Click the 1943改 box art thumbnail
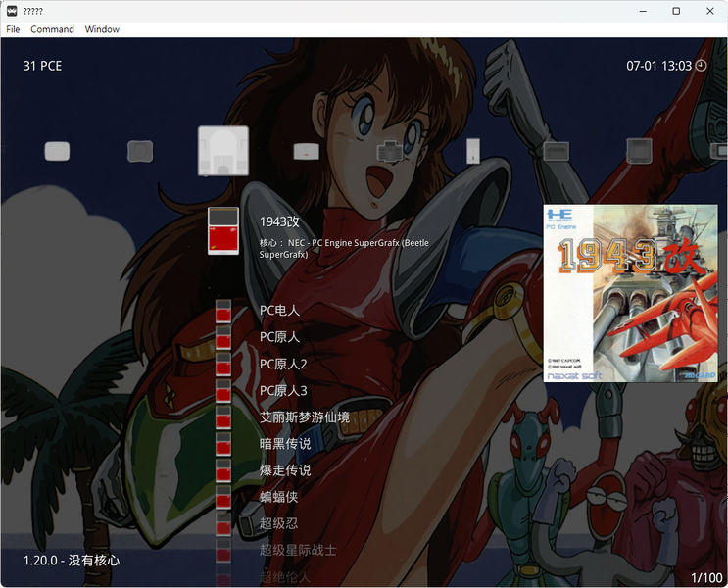 click(x=630, y=294)
